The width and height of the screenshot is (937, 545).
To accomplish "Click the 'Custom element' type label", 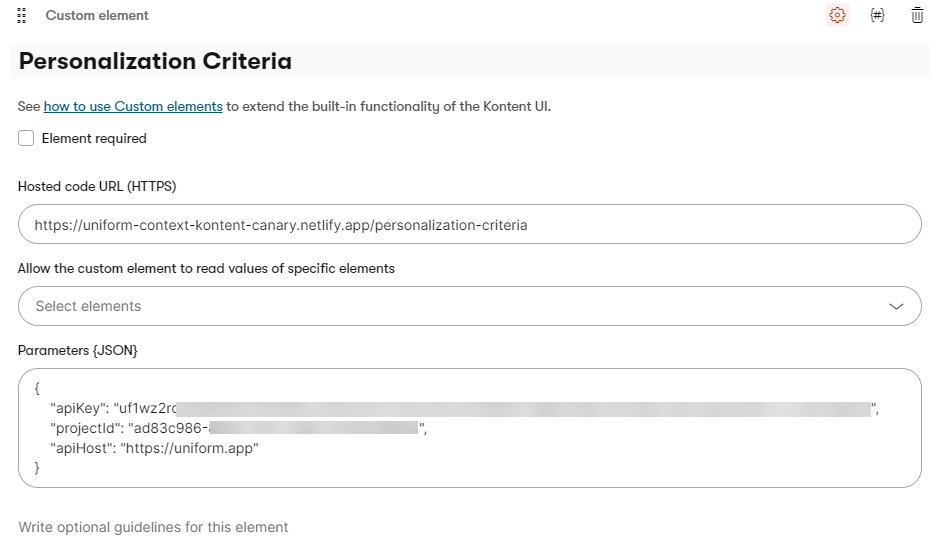I will 97,16.
